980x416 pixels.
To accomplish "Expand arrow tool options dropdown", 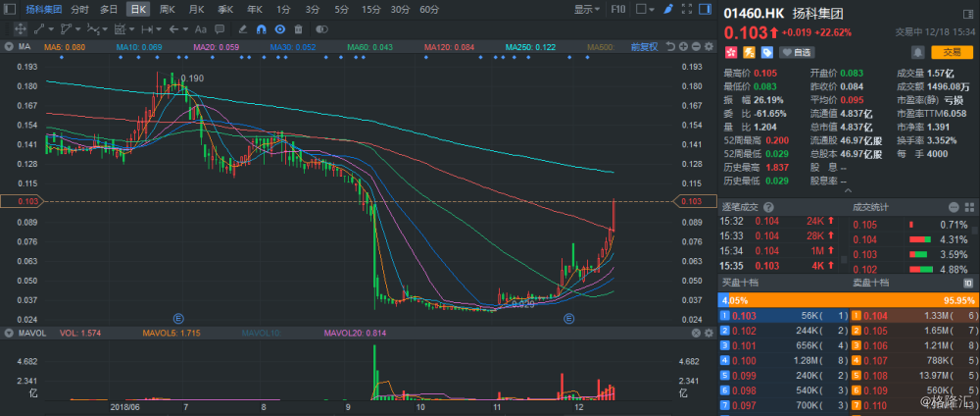I will point(185,28).
